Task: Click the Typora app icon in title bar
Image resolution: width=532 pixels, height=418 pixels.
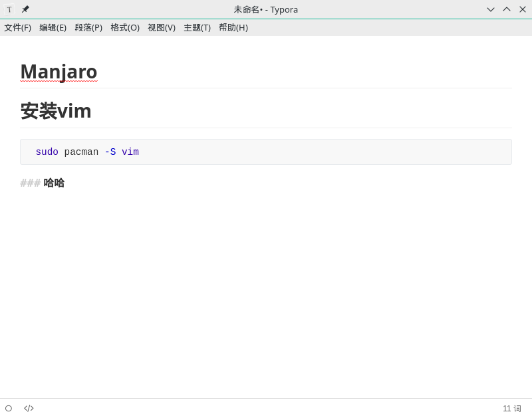Action: [9, 9]
